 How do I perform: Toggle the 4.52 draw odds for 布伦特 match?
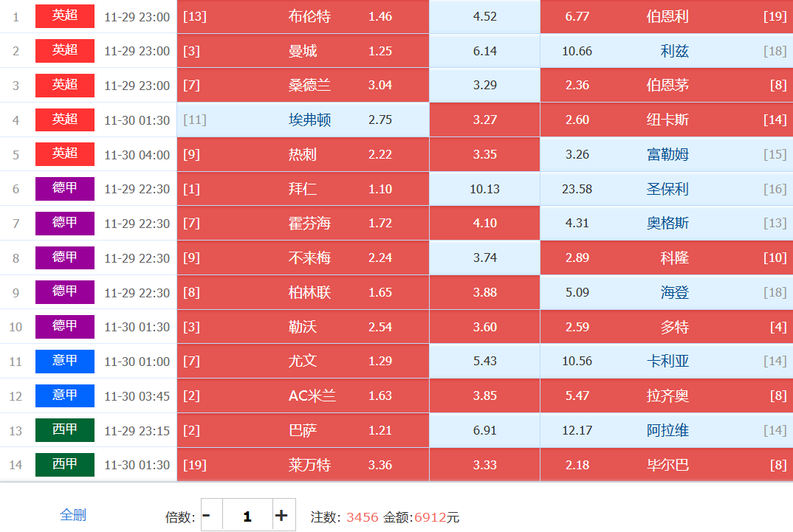pos(484,17)
